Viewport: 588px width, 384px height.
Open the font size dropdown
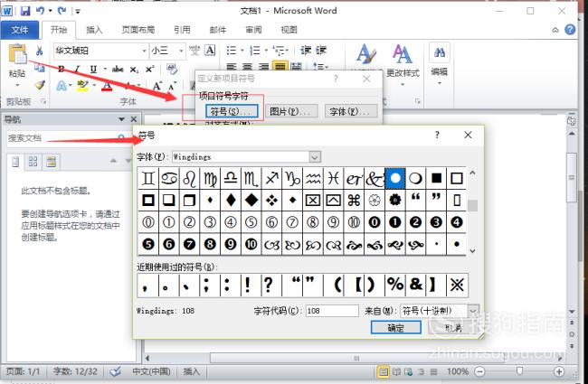point(181,51)
